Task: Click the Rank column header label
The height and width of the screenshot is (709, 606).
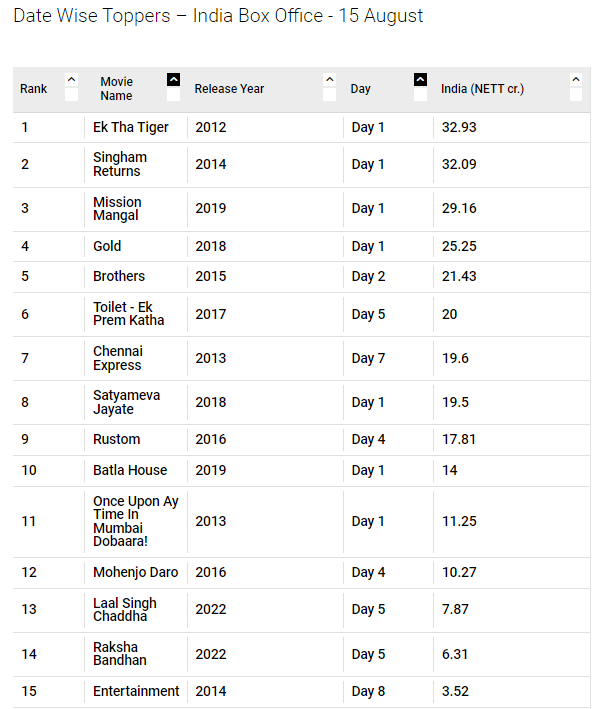Action: [x=33, y=89]
